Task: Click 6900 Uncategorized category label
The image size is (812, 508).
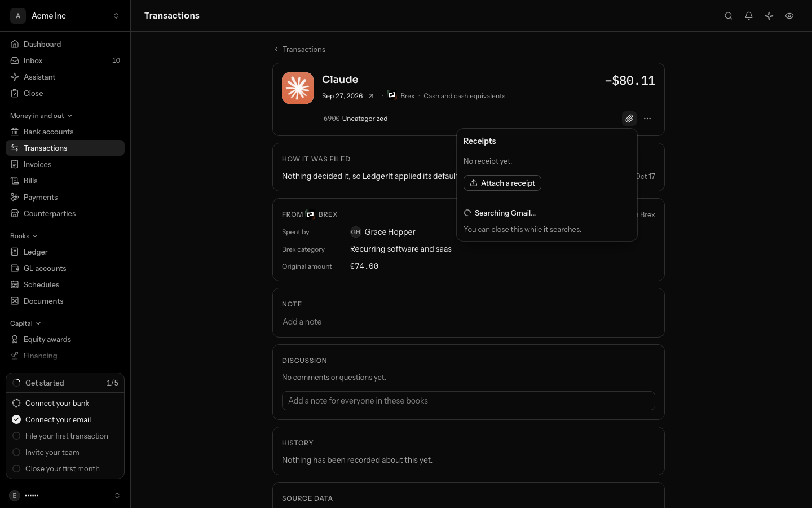Action: pos(355,119)
